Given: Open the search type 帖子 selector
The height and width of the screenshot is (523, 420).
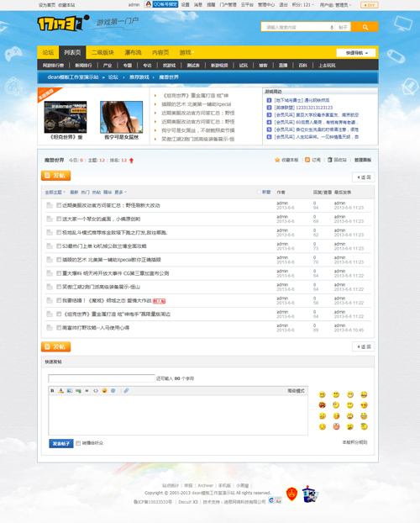Looking at the screenshot, I should pos(343,28).
